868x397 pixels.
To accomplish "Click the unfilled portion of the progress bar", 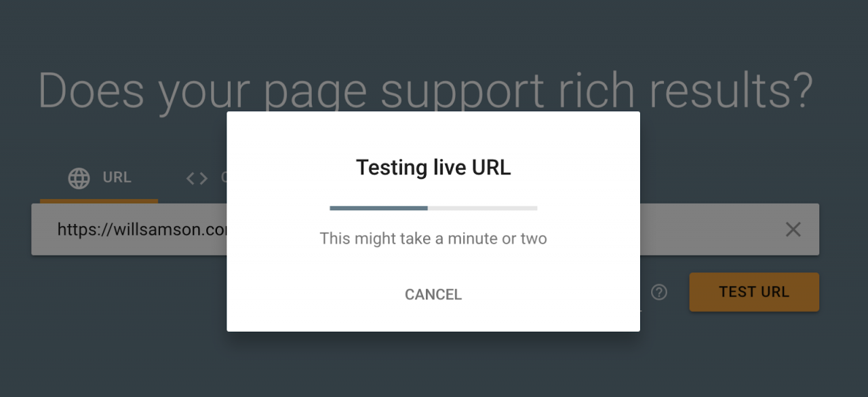I will coord(483,208).
